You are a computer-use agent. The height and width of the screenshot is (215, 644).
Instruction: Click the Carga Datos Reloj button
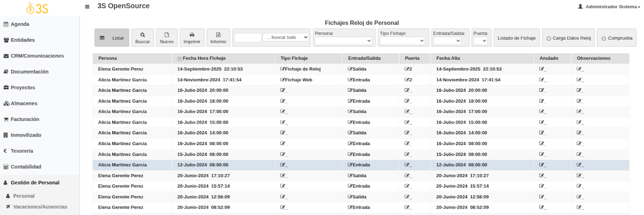click(x=568, y=38)
